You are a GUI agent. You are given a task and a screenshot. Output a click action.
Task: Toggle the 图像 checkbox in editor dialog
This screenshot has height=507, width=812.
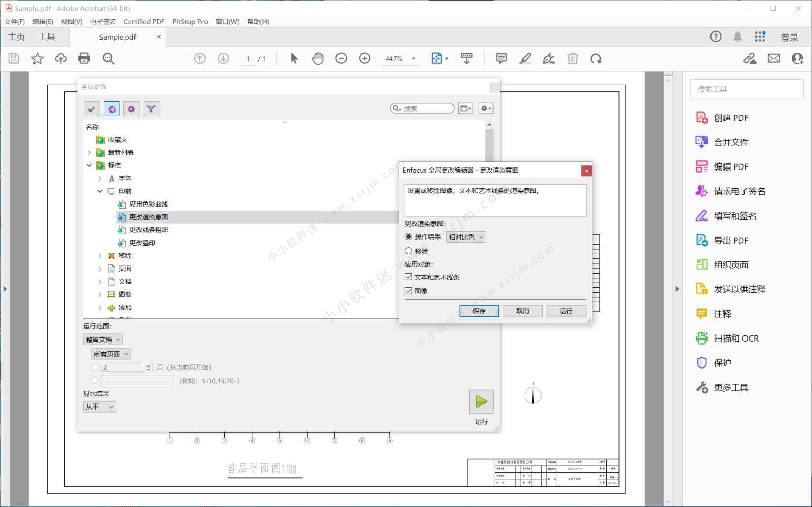(x=409, y=291)
